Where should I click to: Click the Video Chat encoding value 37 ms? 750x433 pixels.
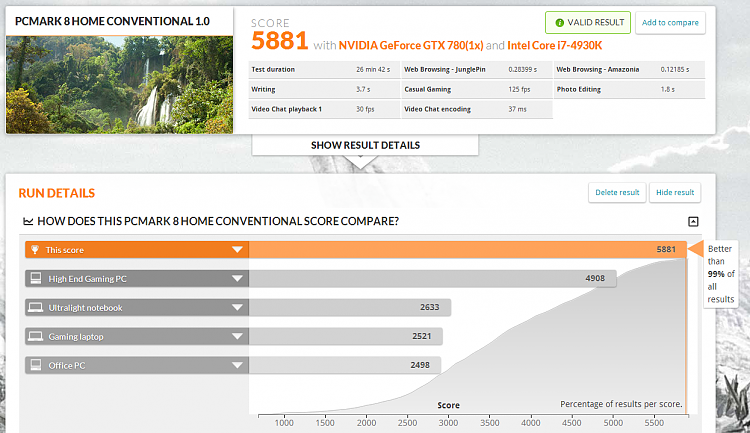coord(518,109)
